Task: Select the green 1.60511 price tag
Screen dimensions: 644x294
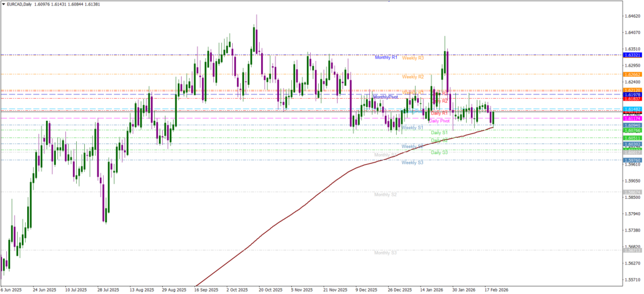Action: pos(631,138)
